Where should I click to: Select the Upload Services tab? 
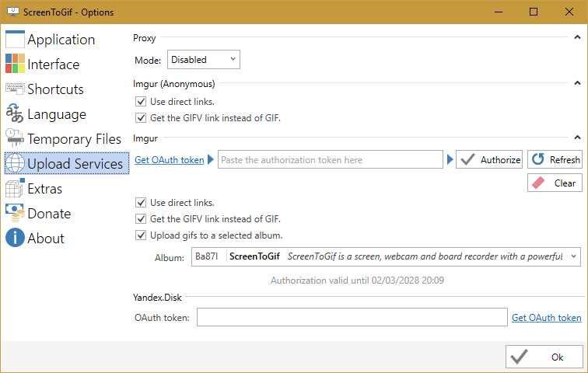[66, 163]
